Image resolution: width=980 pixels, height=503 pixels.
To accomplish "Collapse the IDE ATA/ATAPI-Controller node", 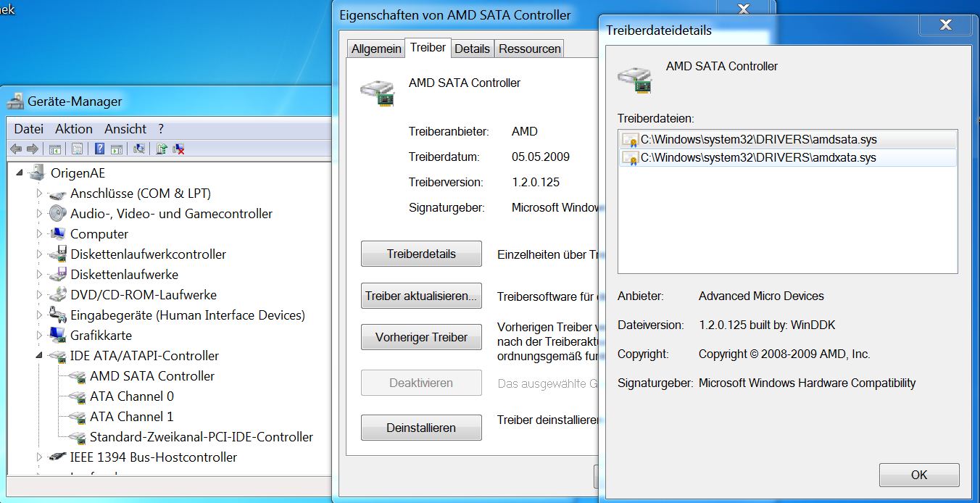I will pyautogui.click(x=40, y=356).
